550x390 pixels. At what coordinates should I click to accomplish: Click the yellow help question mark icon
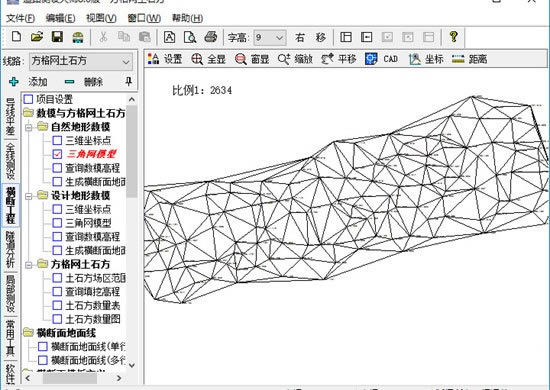[454, 36]
